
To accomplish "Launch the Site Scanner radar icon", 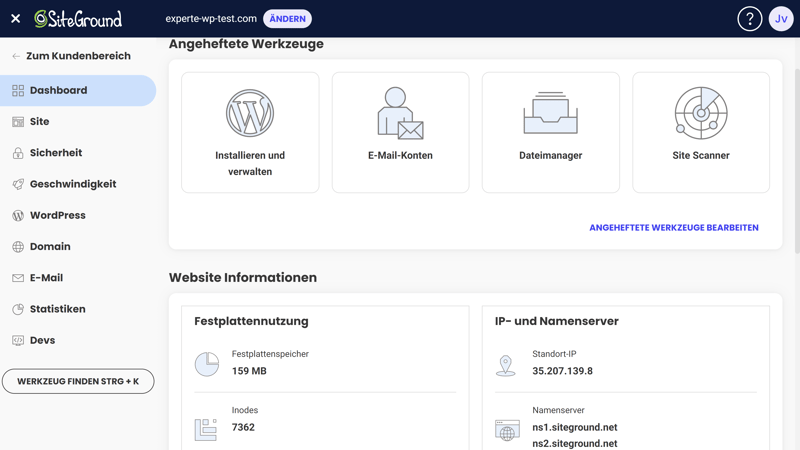I will 701,113.
